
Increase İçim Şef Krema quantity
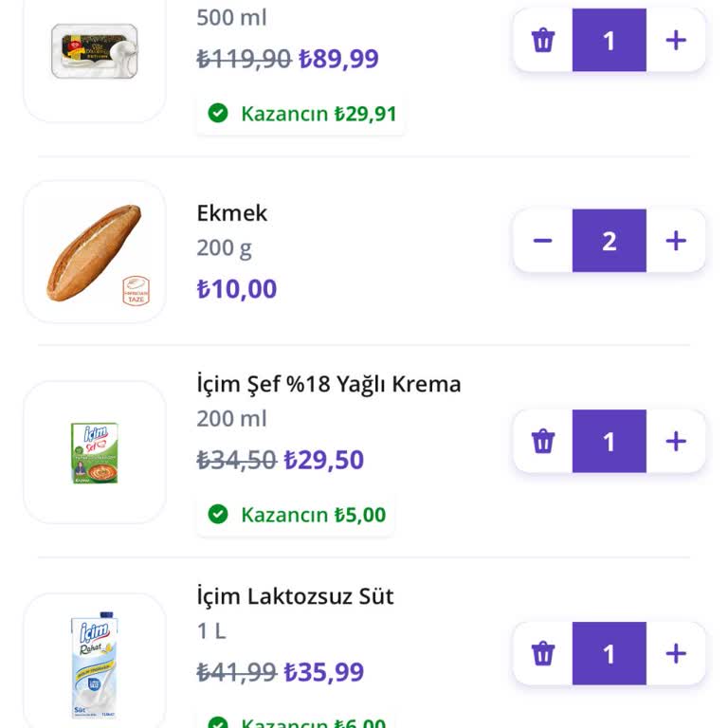[x=676, y=442]
